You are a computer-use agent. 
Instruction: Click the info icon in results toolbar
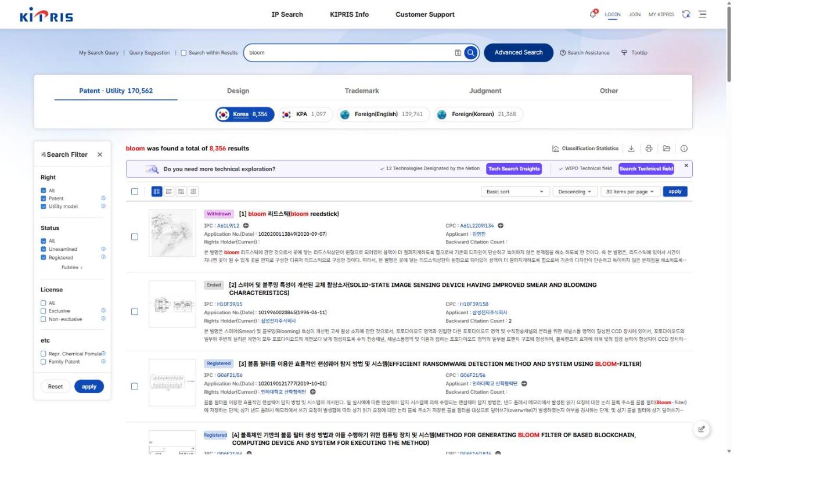point(684,149)
